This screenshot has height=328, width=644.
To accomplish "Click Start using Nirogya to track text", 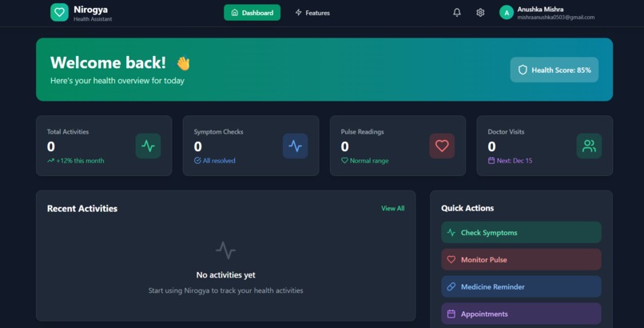I will [x=225, y=290].
